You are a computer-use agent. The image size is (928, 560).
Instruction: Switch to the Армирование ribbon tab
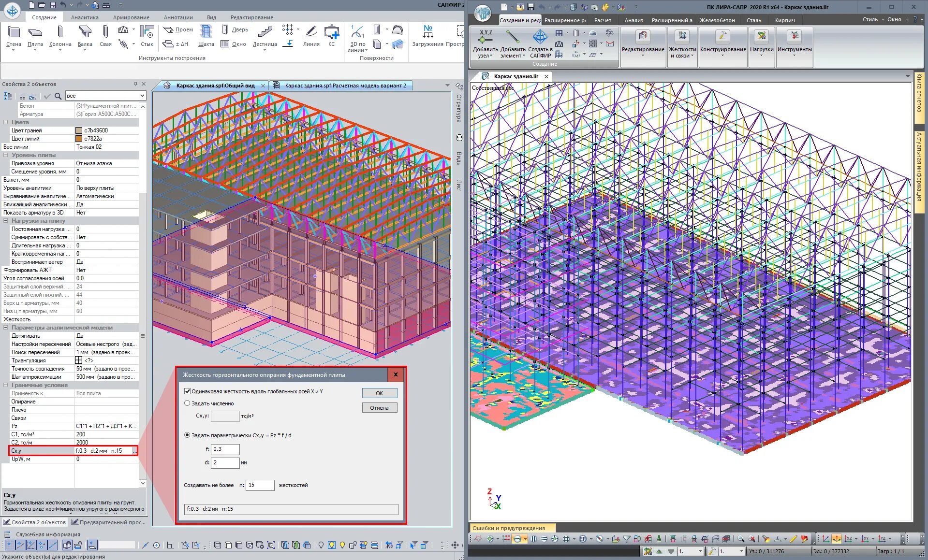click(x=131, y=17)
